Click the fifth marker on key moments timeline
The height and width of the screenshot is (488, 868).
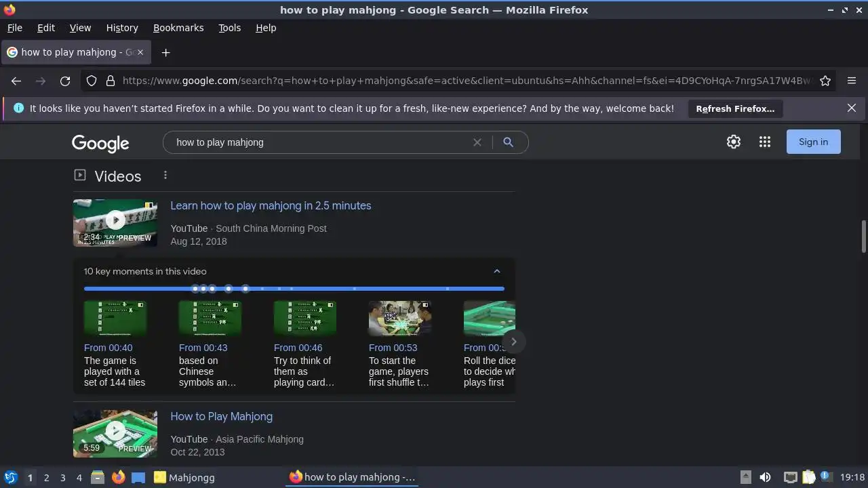click(245, 289)
